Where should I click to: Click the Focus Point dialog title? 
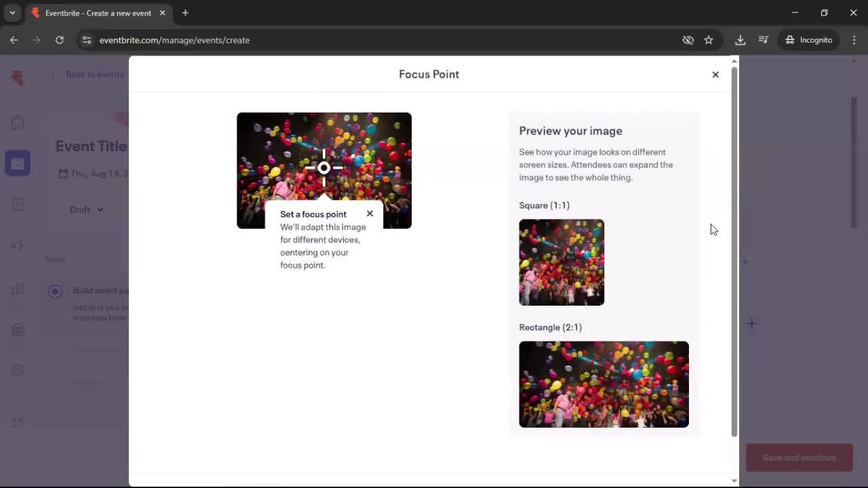[429, 75]
